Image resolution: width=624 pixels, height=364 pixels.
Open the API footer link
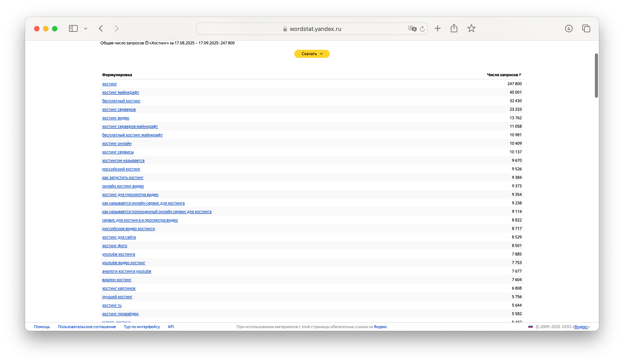(171, 327)
